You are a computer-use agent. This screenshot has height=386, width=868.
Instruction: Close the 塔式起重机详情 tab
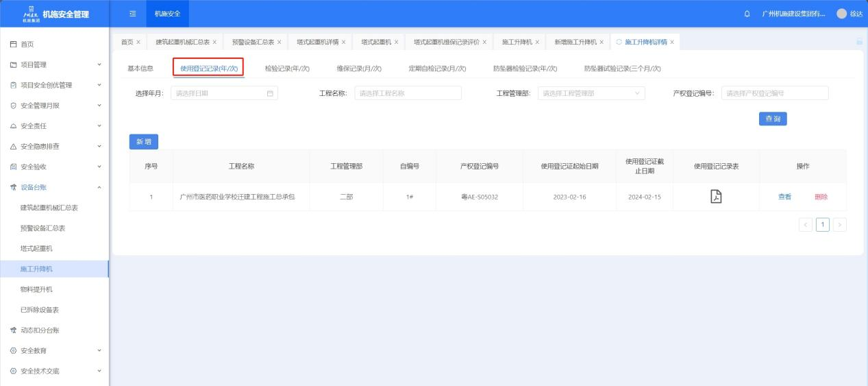(x=347, y=43)
